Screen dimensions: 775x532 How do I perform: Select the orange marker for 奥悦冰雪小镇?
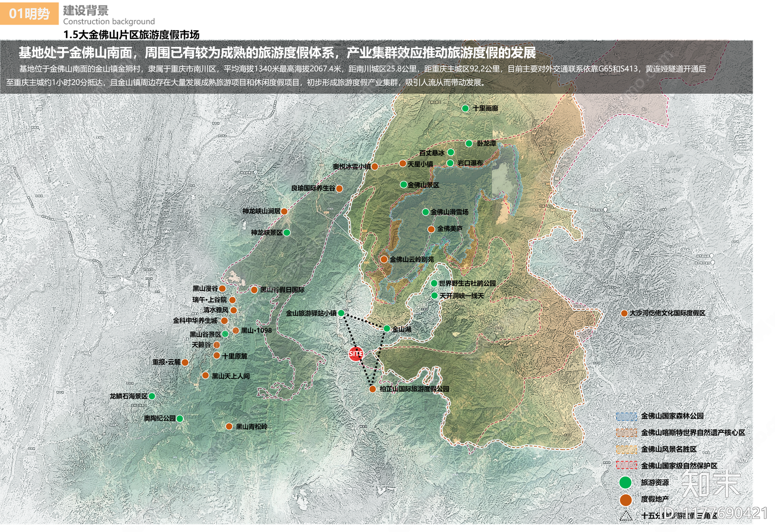tap(374, 167)
